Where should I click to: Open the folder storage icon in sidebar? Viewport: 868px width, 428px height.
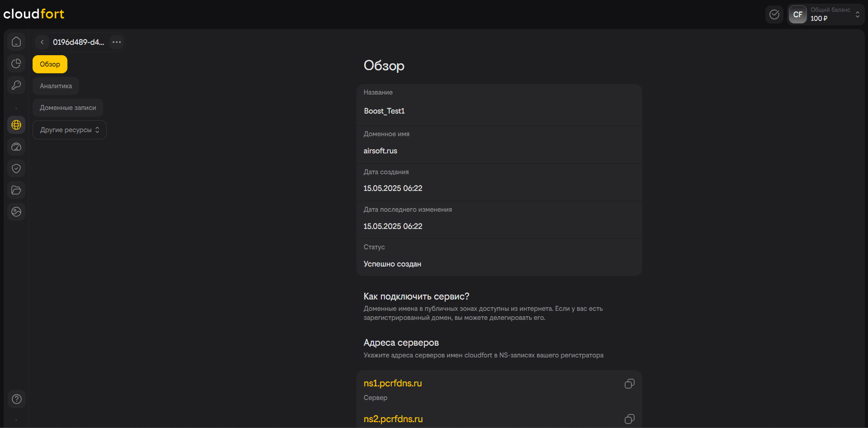pos(16,190)
